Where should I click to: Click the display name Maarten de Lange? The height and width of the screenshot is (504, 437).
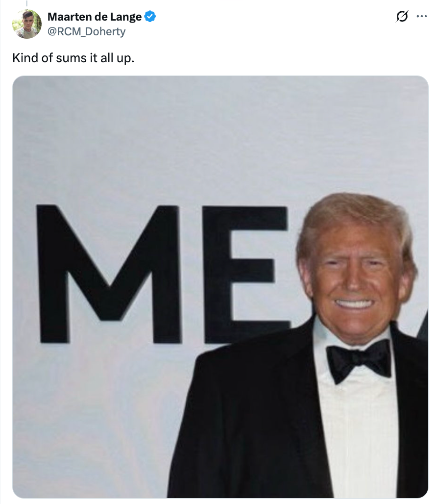click(x=95, y=17)
